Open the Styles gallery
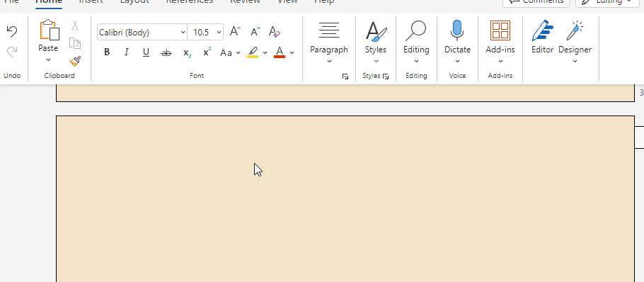This screenshot has height=282, width=644. point(375,43)
